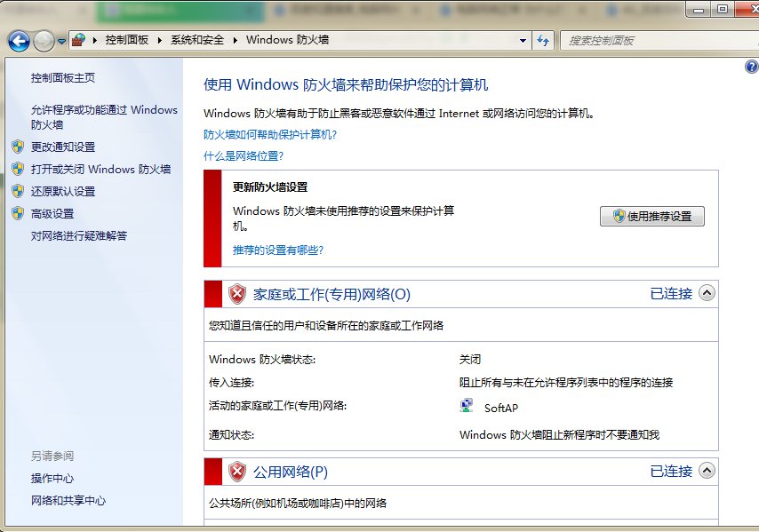
Task: Select 控制面板 breadcrumb in address bar
Action: (127, 40)
